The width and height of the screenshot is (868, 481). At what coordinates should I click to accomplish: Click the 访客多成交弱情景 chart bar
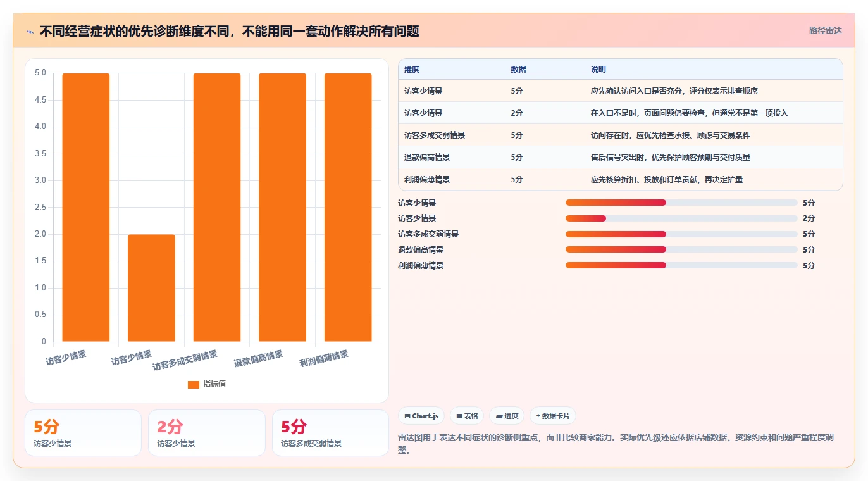click(217, 208)
